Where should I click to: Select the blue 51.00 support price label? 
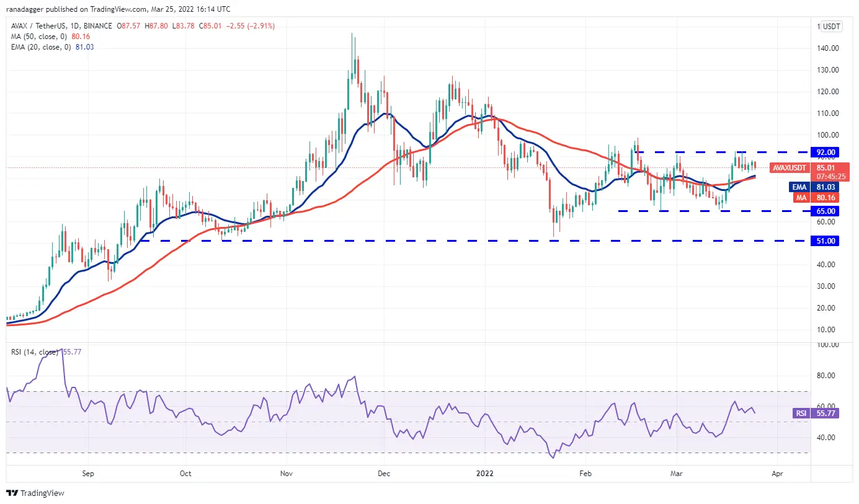pos(826,241)
